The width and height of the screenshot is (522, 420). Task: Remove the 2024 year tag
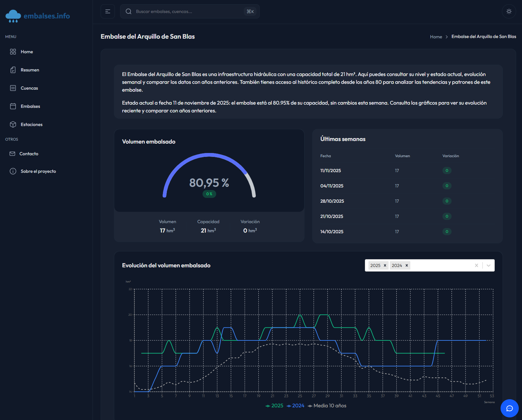pos(406,265)
